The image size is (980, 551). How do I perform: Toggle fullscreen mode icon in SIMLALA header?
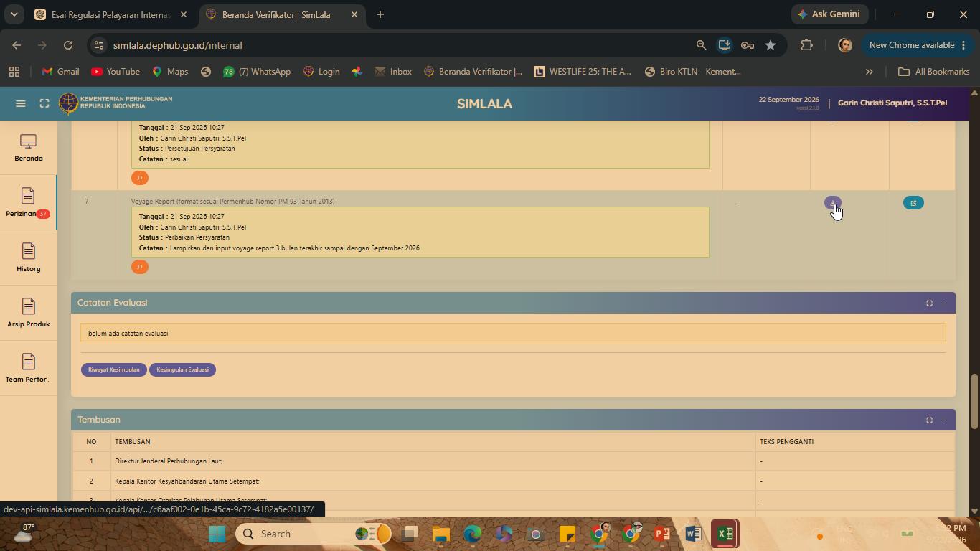[44, 103]
